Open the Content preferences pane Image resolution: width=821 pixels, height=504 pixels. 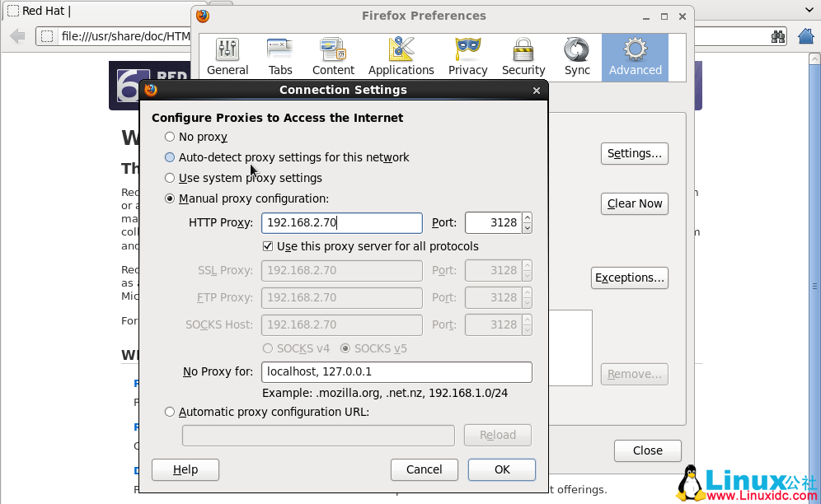333,57
